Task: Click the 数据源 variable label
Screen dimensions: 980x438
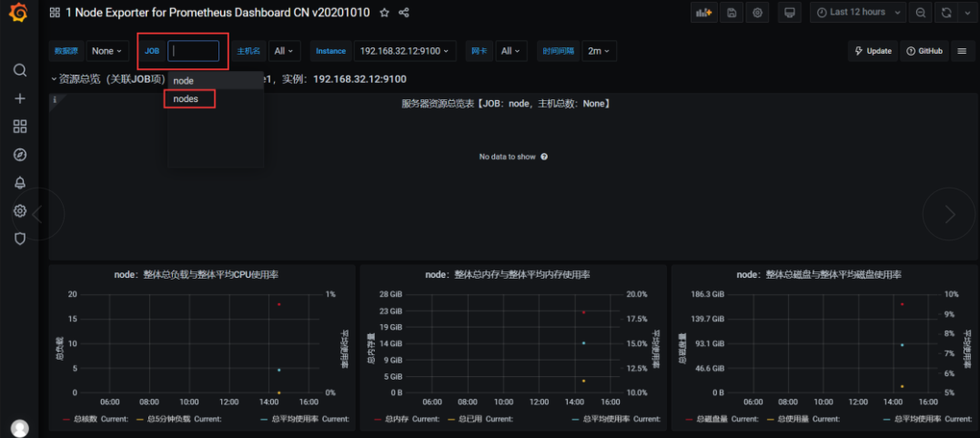Action: 66,51
